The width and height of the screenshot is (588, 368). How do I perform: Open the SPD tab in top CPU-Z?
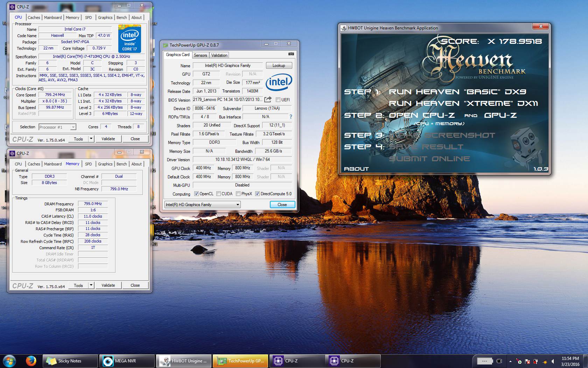point(89,18)
